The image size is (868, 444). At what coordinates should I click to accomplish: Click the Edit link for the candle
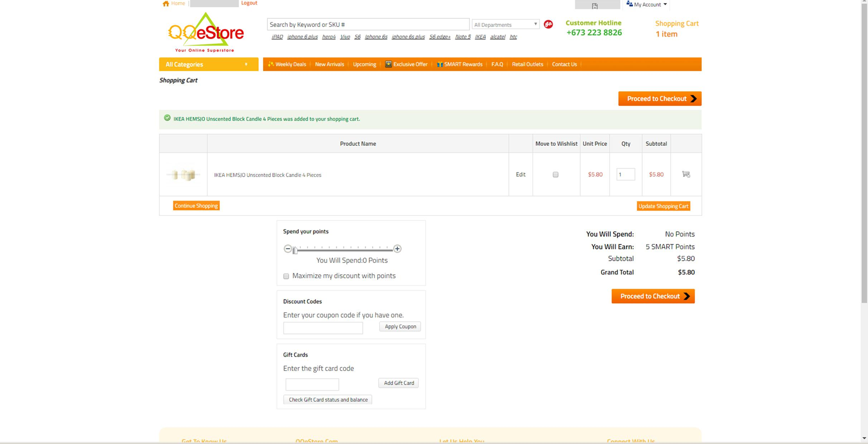(x=520, y=175)
